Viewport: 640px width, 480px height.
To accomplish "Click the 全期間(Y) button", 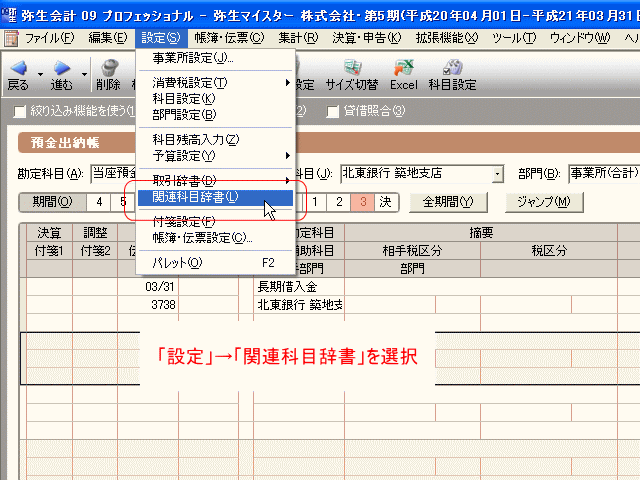I will click(448, 202).
